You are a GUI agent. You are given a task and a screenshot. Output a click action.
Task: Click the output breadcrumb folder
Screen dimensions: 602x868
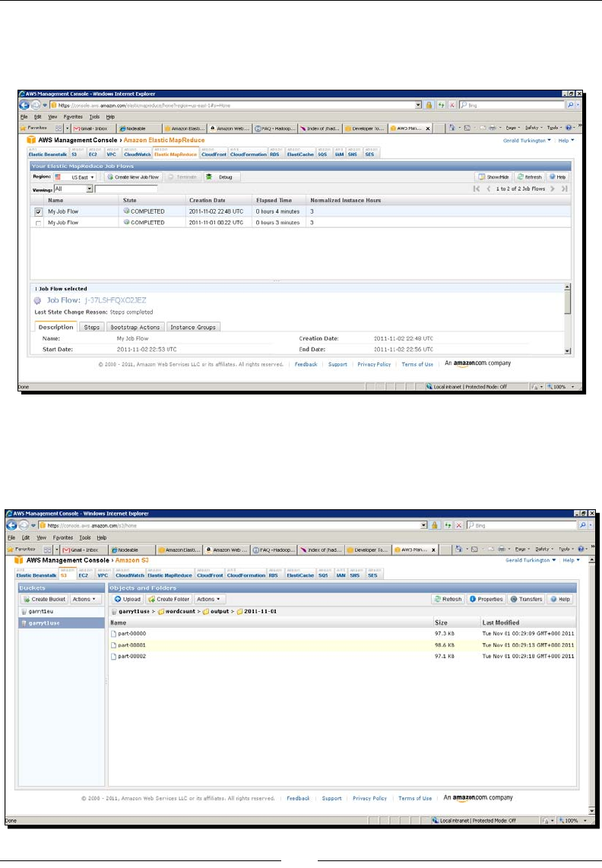tap(220, 612)
